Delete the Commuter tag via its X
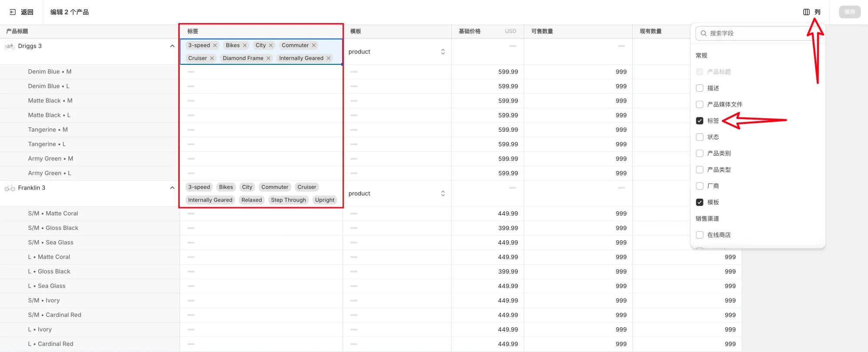 pyautogui.click(x=314, y=45)
